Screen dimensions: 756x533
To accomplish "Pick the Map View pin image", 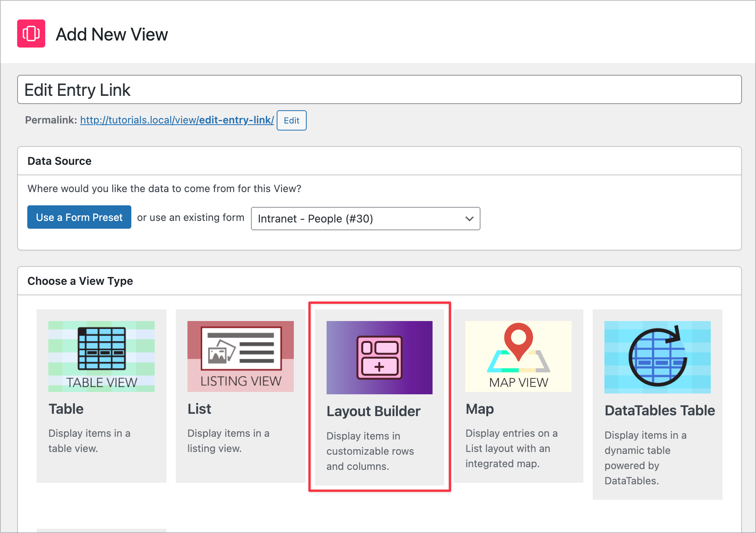I will 518,357.
